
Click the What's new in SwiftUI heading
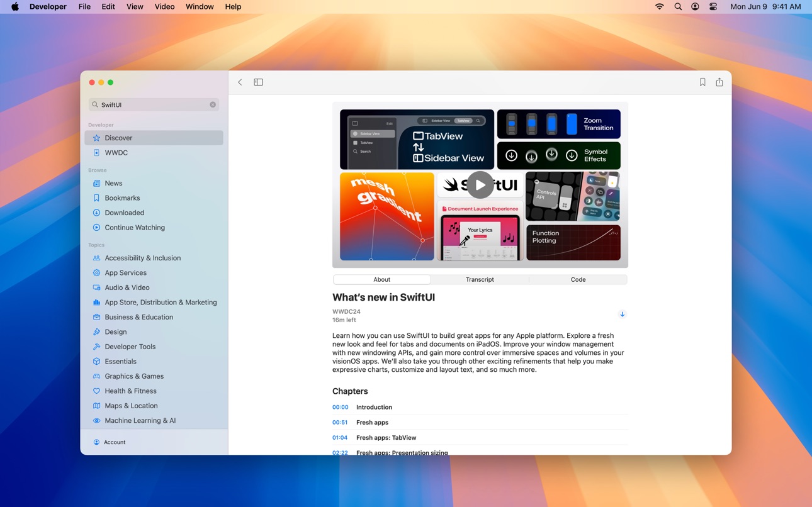coord(383,297)
